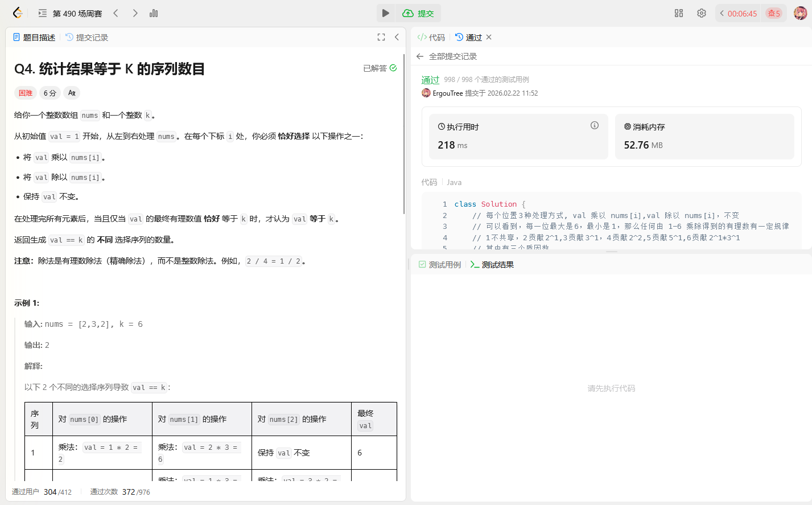
Task: Collapse the problem description panel
Action: (397, 37)
